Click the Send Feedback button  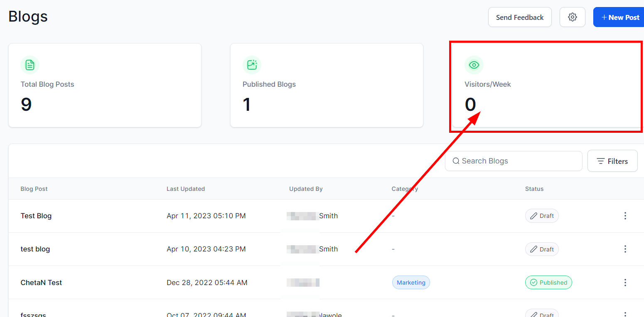(519, 17)
